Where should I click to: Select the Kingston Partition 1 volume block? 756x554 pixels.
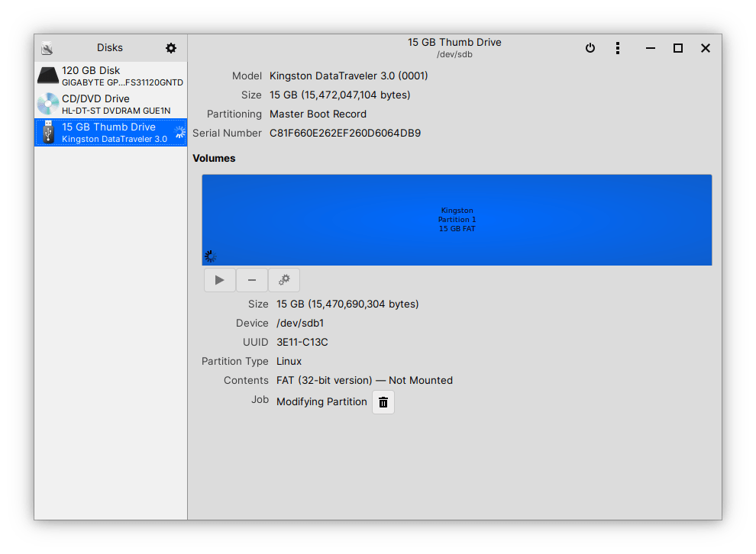click(x=457, y=220)
